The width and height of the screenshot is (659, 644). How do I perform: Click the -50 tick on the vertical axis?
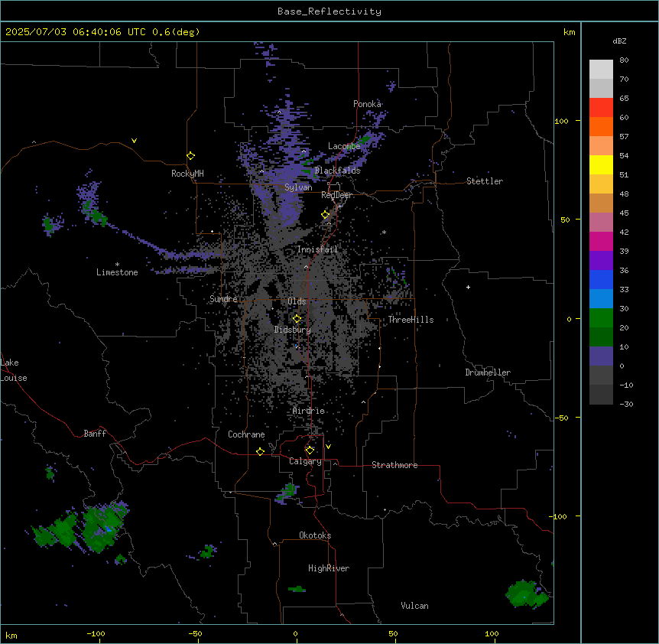(561, 418)
